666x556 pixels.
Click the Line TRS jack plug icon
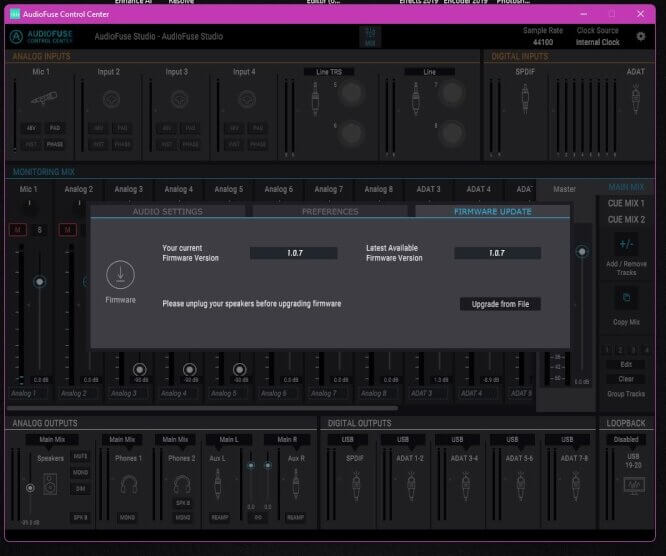315,99
